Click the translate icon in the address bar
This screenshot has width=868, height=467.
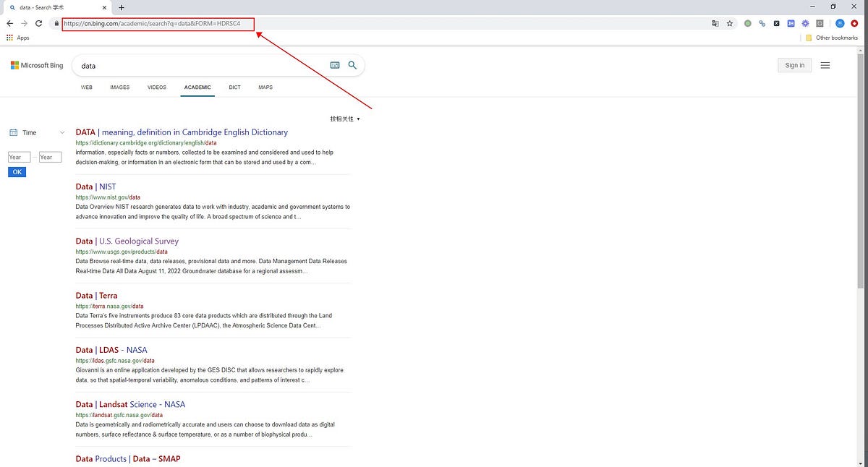(715, 23)
